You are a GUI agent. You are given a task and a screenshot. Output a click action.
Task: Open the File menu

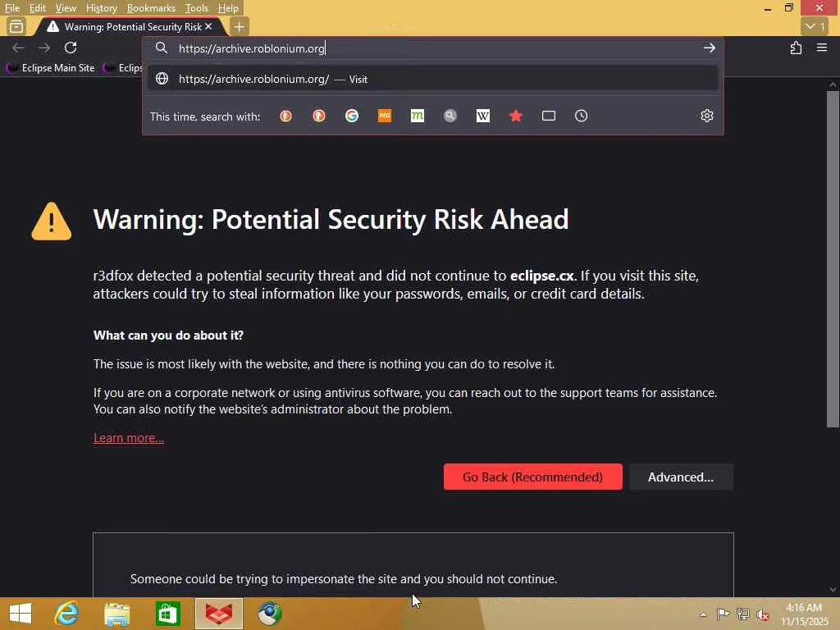[x=11, y=8]
